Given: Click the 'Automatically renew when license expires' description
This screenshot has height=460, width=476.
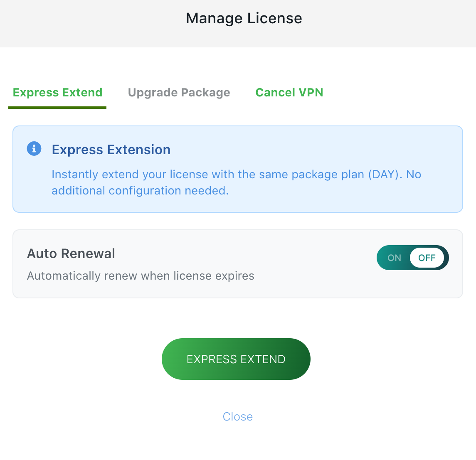Looking at the screenshot, I should pyautogui.click(x=141, y=276).
